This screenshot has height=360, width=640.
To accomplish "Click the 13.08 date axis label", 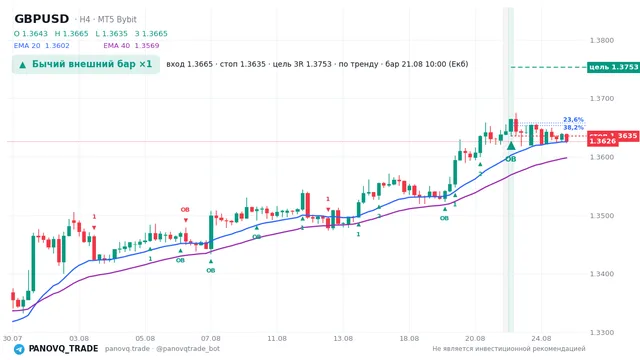I will click(343, 338).
